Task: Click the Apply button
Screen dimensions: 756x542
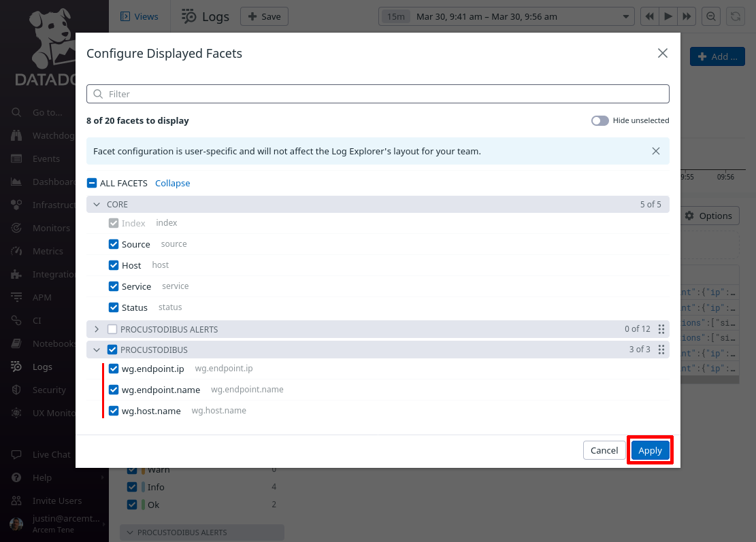Action: click(650, 450)
